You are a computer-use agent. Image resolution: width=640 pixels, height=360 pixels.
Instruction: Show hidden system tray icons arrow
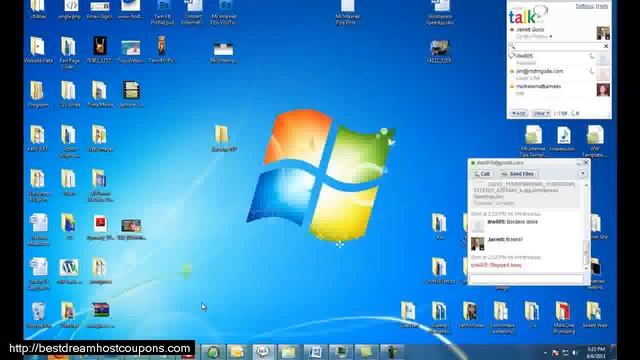[545, 353]
